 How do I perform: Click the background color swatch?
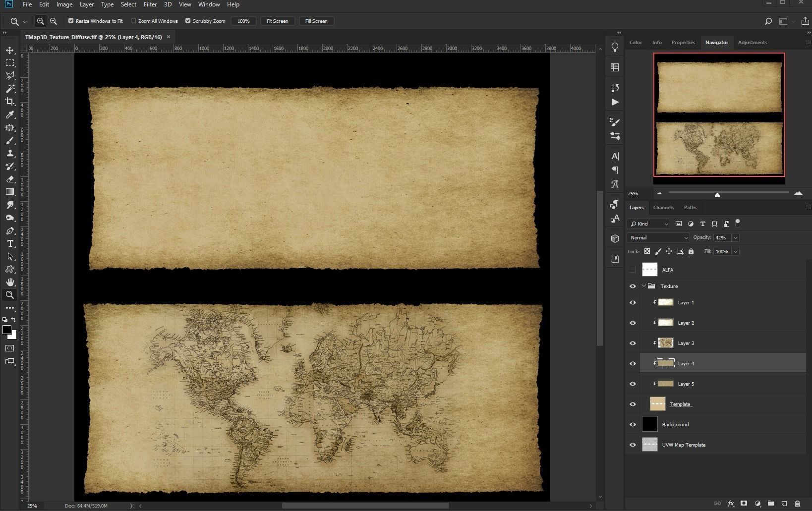14,337
